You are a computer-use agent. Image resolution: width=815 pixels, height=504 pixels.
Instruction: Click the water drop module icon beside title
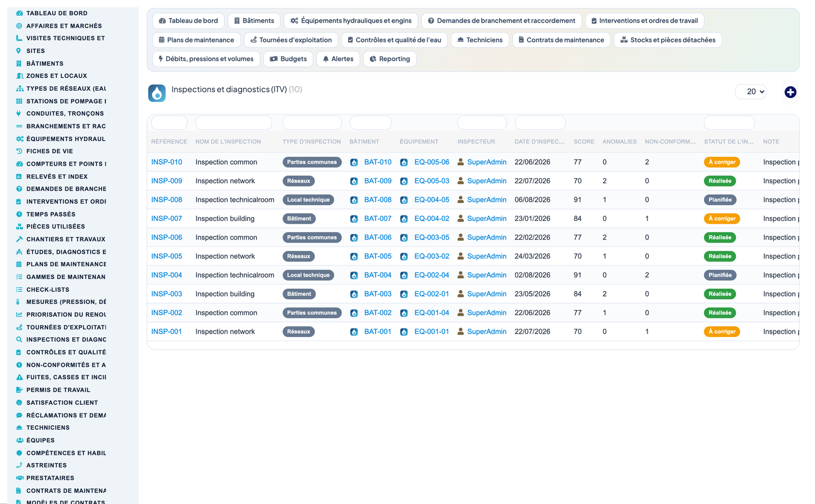(x=157, y=93)
